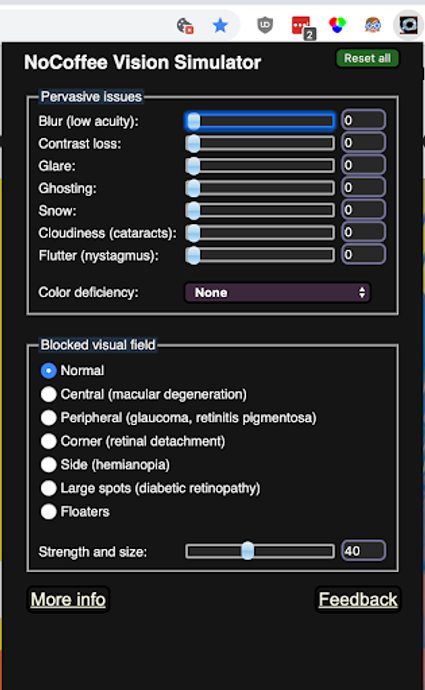Click the Blur (low acuity) slider track
425x690 pixels.
click(260, 121)
